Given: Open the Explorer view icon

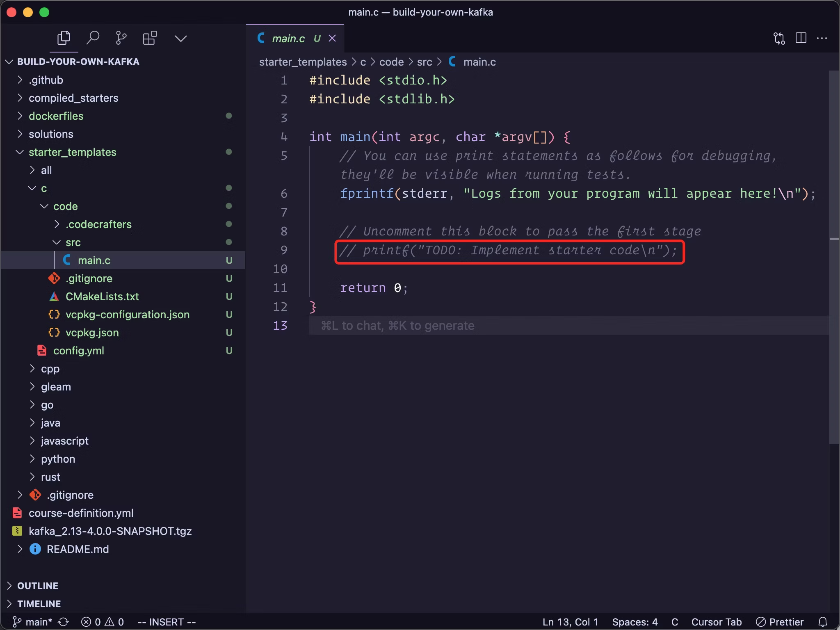Looking at the screenshot, I should point(64,38).
